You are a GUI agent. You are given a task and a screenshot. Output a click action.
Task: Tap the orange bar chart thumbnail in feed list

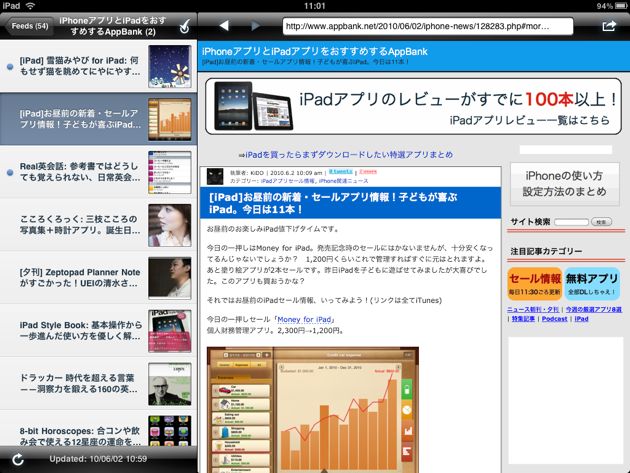(170, 119)
